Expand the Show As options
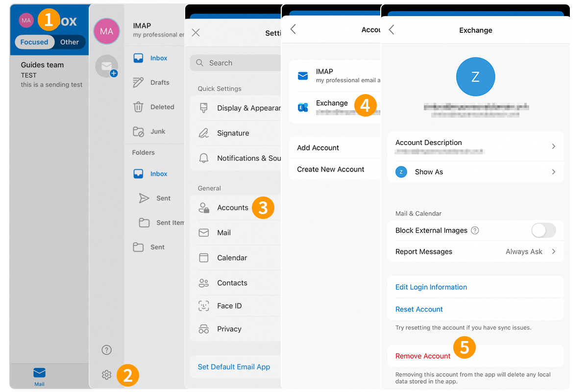 476,172
